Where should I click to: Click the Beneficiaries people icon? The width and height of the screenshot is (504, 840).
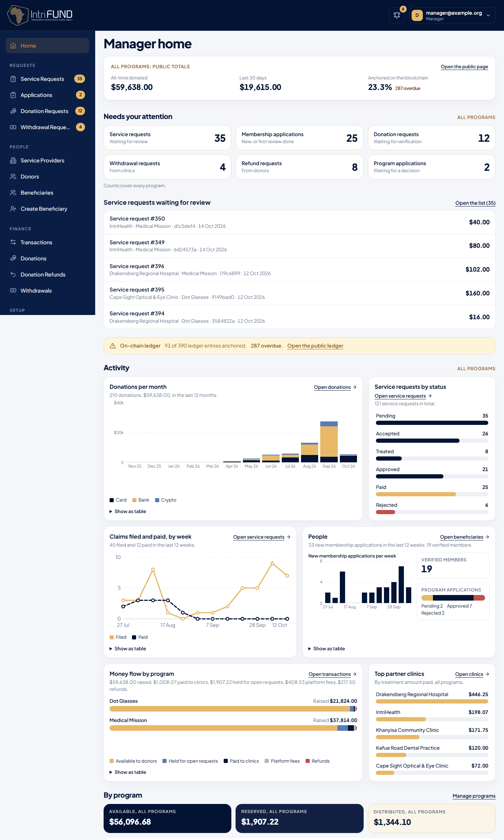pos(13,192)
